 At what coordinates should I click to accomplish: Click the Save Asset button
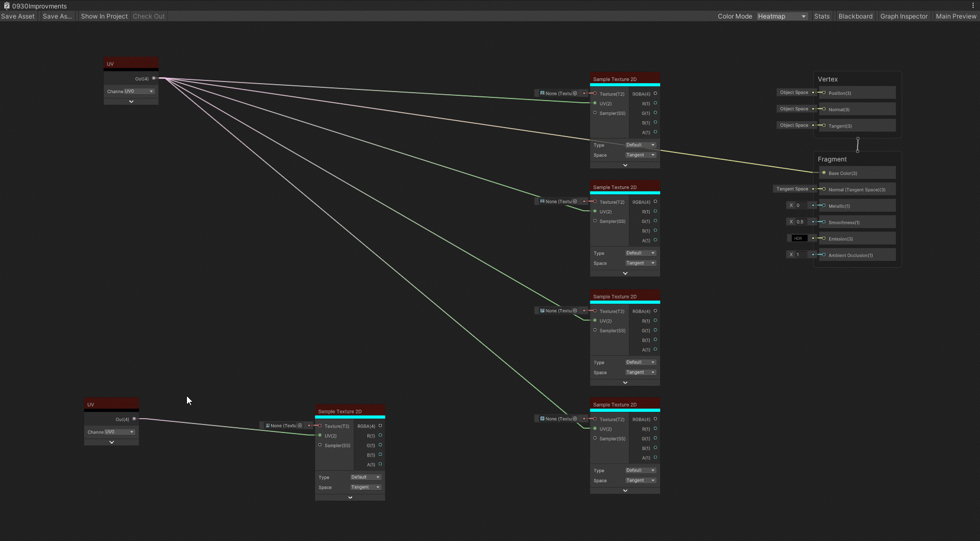18,16
